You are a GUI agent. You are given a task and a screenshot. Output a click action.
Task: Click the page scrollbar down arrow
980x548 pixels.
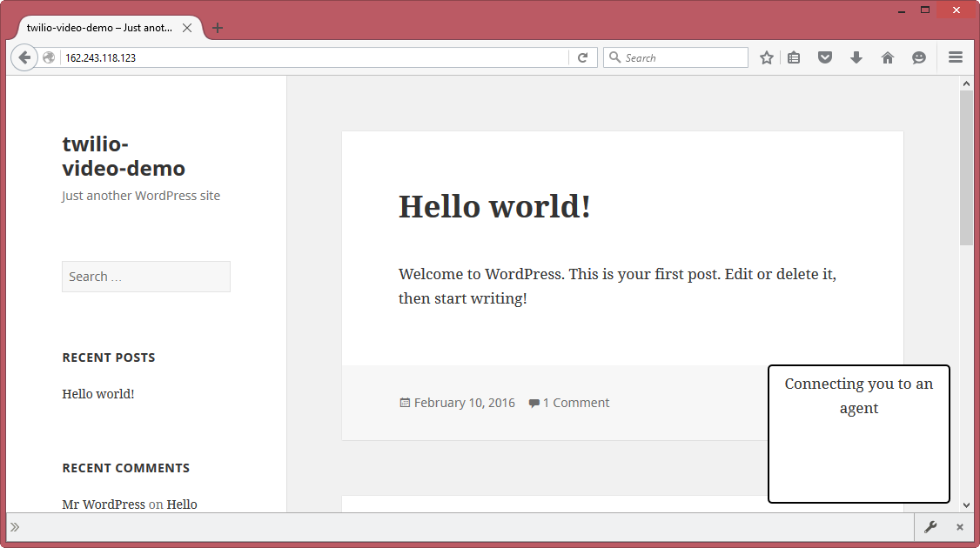[966, 505]
